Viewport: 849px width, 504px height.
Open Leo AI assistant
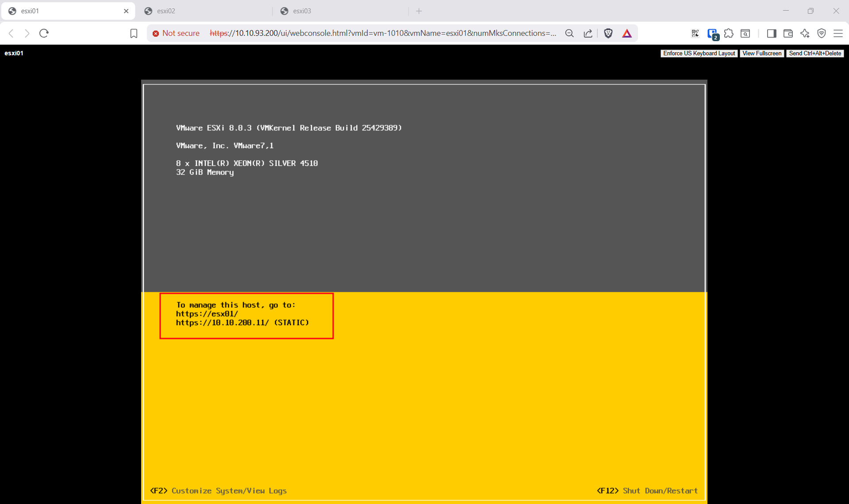(x=805, y=33)
